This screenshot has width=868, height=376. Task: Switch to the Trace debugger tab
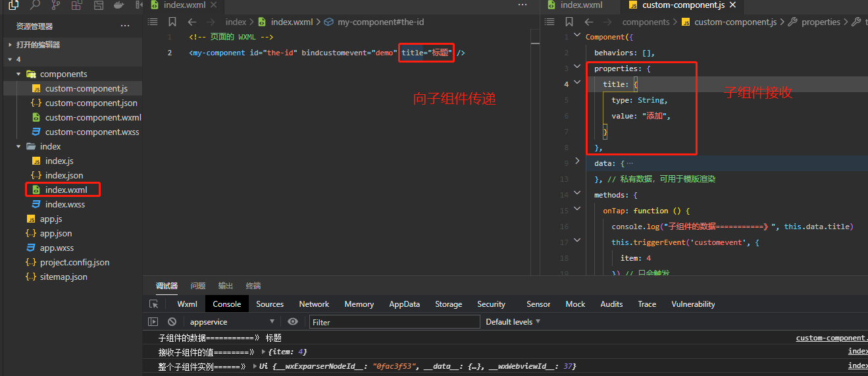point(647,304)
